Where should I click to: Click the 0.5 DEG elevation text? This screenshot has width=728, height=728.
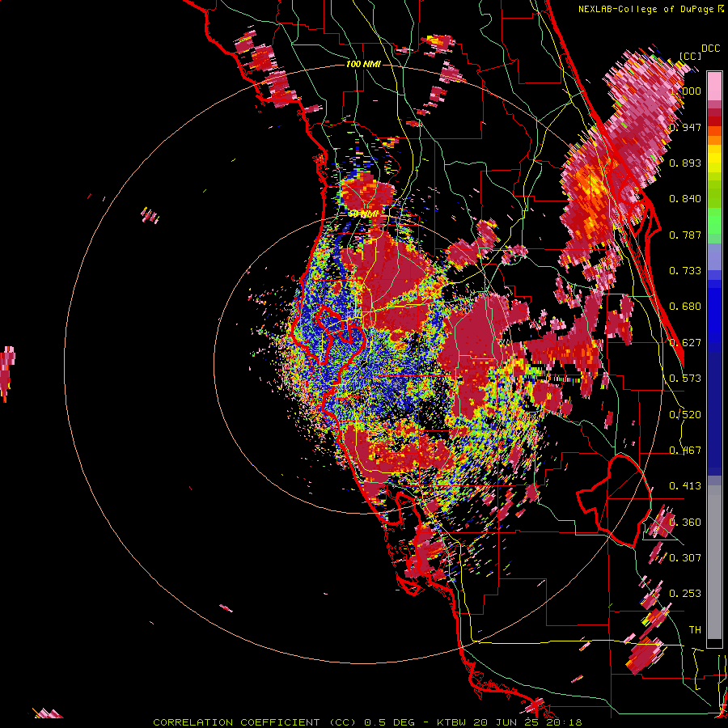(390, 722)
